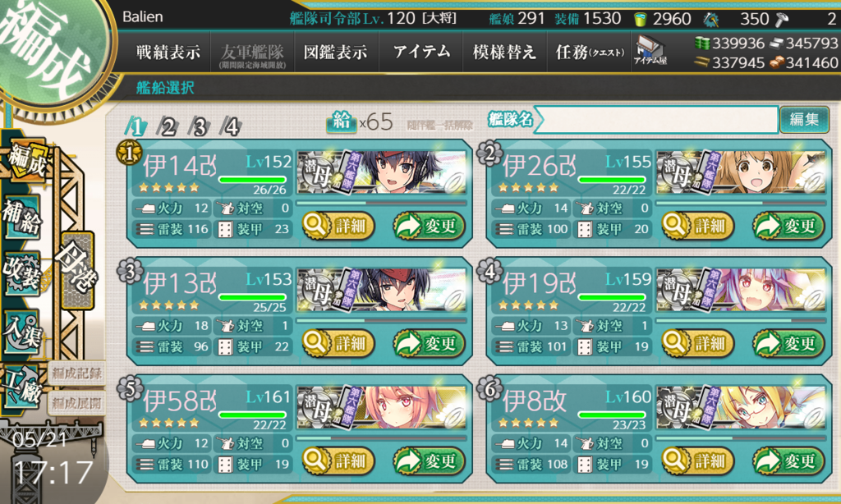Switch to fleet tab 2
The image size is (841, 504).
click(168, 127)
